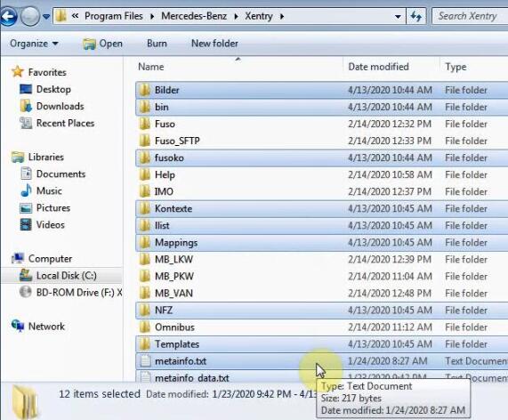
Task: Click the MB_LKW folder icon
Action: (144, 259)
